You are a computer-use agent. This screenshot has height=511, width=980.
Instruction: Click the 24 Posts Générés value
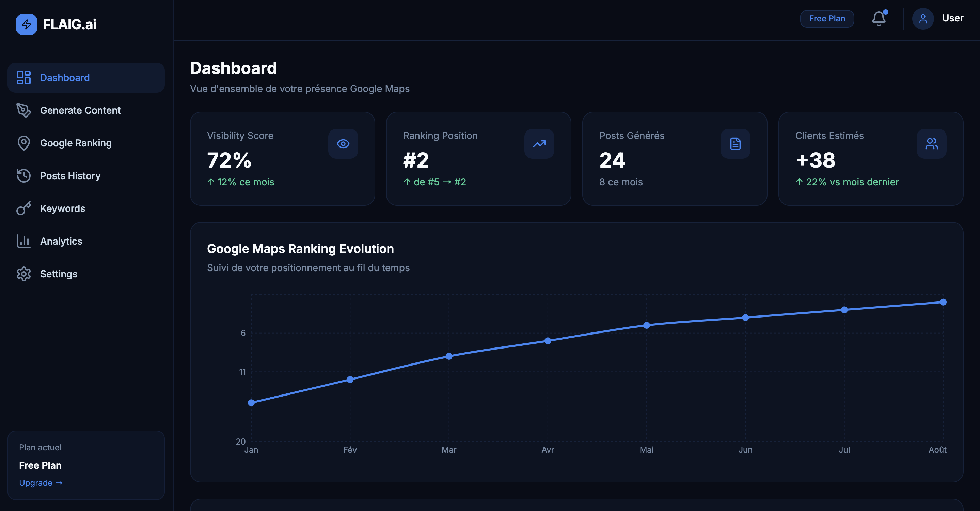pos(612,160)
